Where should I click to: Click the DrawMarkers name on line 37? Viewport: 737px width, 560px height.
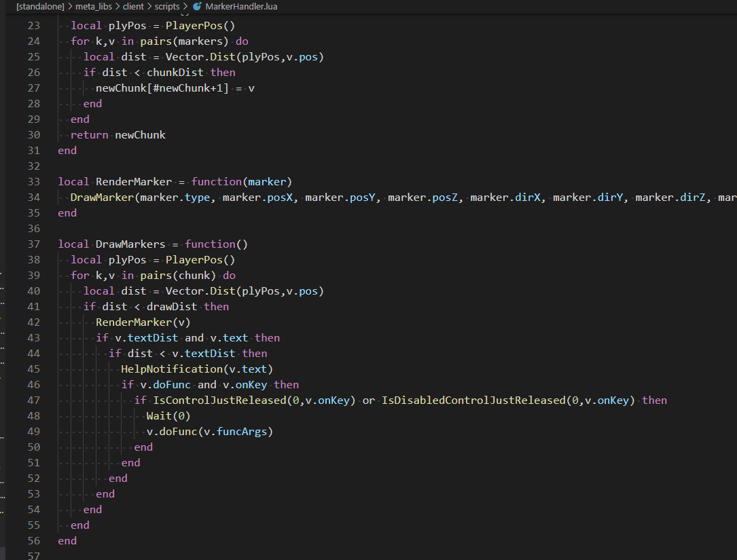(130, 244)
